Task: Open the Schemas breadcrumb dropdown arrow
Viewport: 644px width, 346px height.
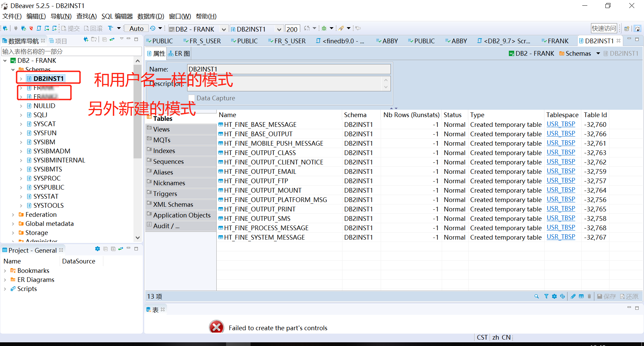Action: (598, 53)
